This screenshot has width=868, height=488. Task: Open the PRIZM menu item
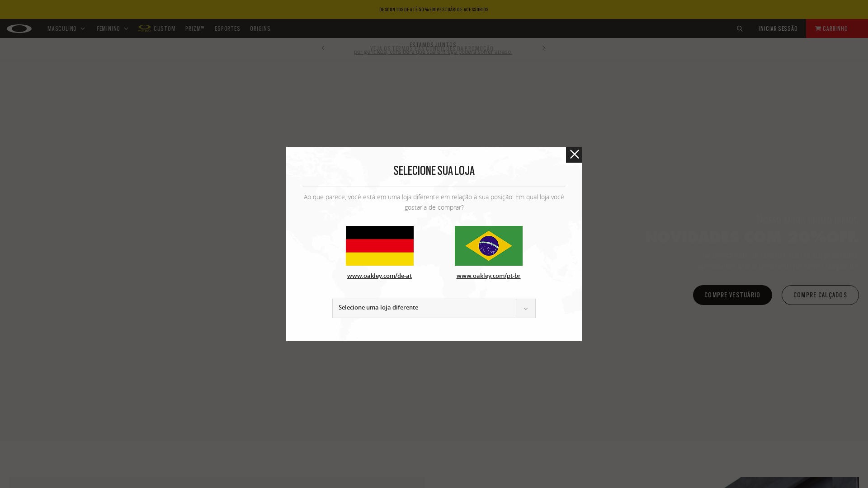click(195, 28)
